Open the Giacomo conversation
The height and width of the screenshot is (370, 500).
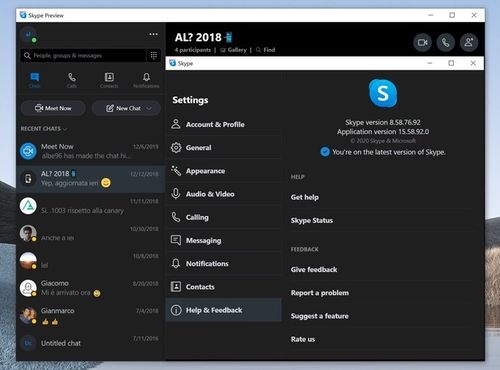91,288
